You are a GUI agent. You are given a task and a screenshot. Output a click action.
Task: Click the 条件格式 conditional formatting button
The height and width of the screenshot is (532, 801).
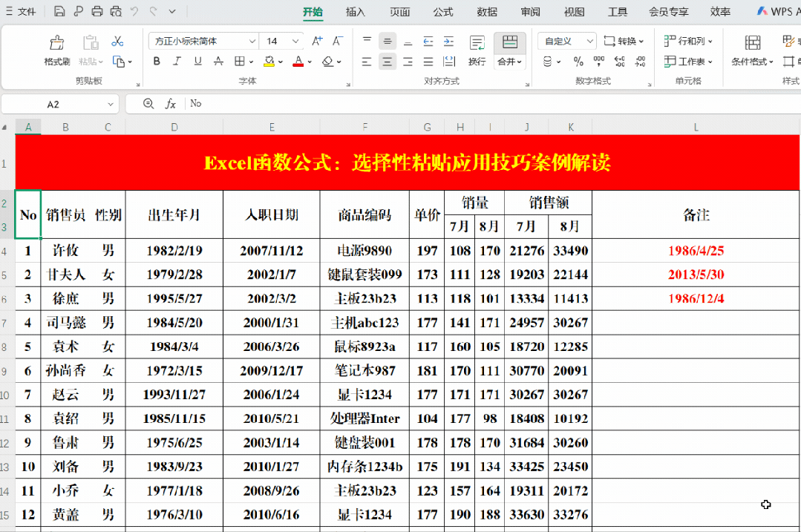click(x=752, y=50)
